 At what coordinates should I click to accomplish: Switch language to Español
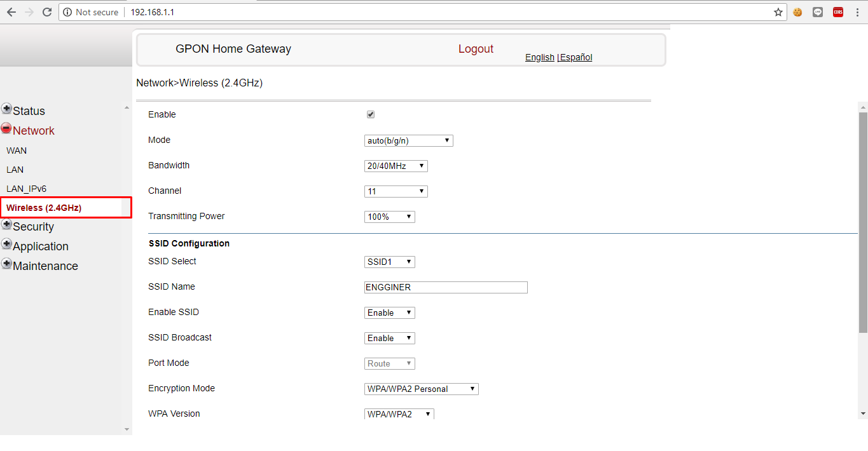[x=576, y=57]
